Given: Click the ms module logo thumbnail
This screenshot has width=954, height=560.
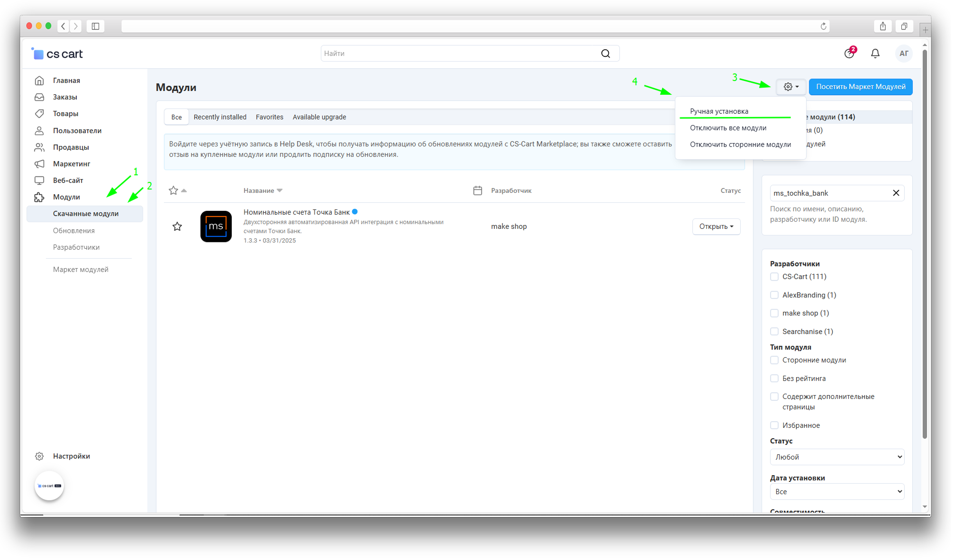Looking at the screenshot, I should (216, 226).
